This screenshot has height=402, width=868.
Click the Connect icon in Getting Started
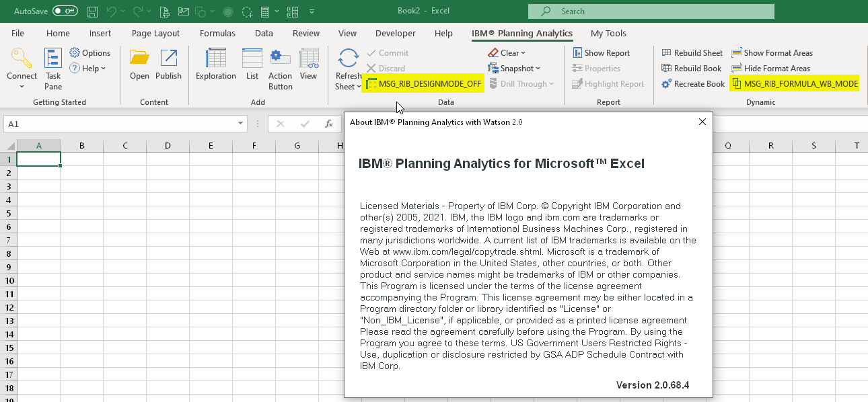pyautogui.click(x=22, y=61)
